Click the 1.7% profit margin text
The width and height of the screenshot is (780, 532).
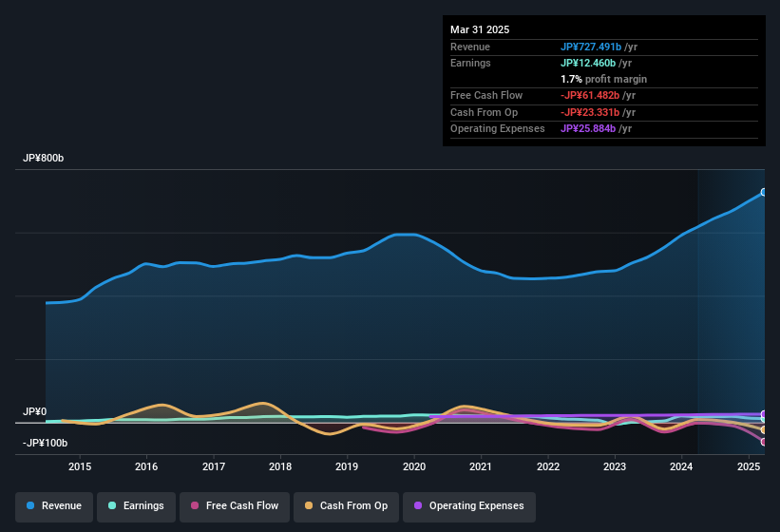(x=603, y=79)
